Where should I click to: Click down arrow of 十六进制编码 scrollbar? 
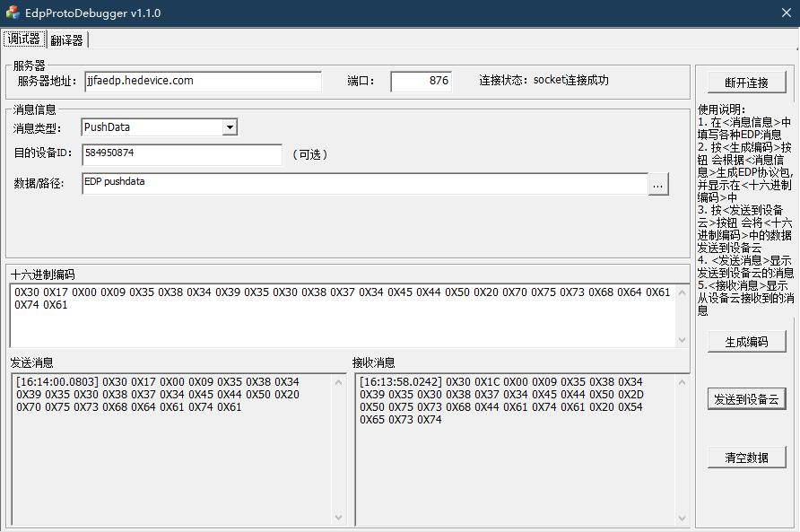pos(683,340)
